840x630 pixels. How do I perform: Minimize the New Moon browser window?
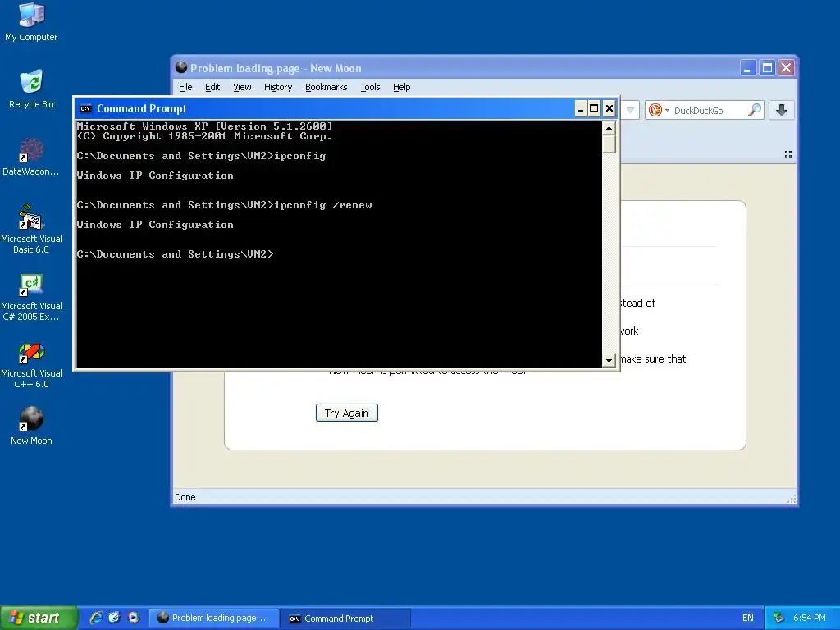pyautogui.click(x=748, y=67)
